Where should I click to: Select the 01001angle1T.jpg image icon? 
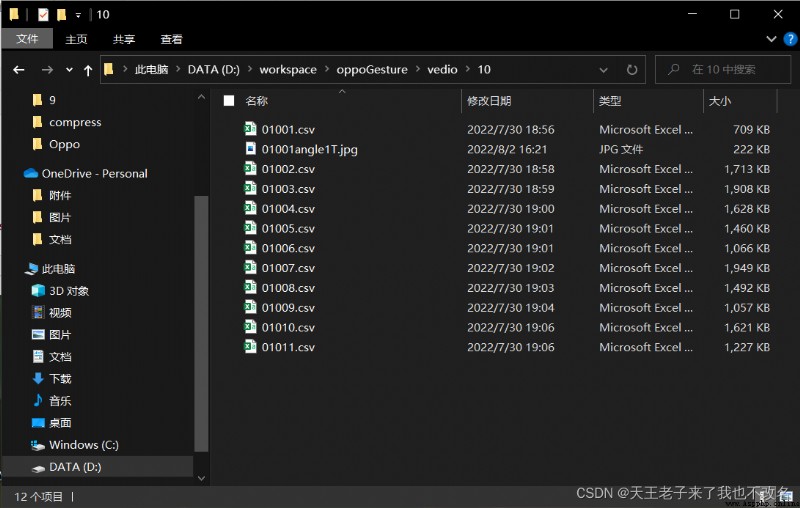(x=250, y=148)
